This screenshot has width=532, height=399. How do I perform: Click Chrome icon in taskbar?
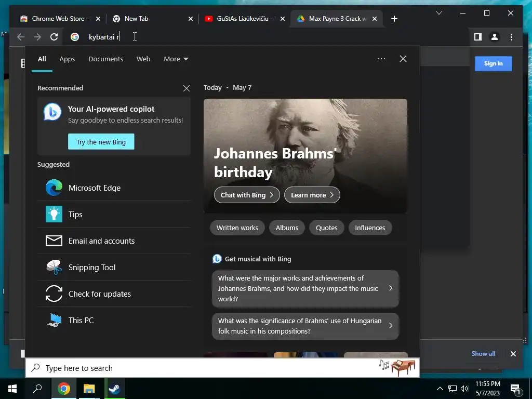click(63, 389)
